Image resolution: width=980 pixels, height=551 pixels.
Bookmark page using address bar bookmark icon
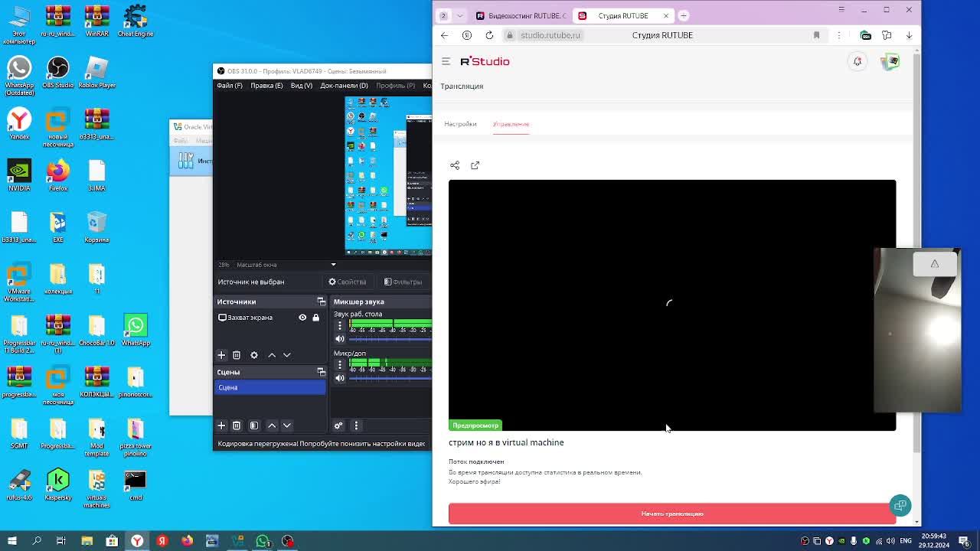pos(816,35)
